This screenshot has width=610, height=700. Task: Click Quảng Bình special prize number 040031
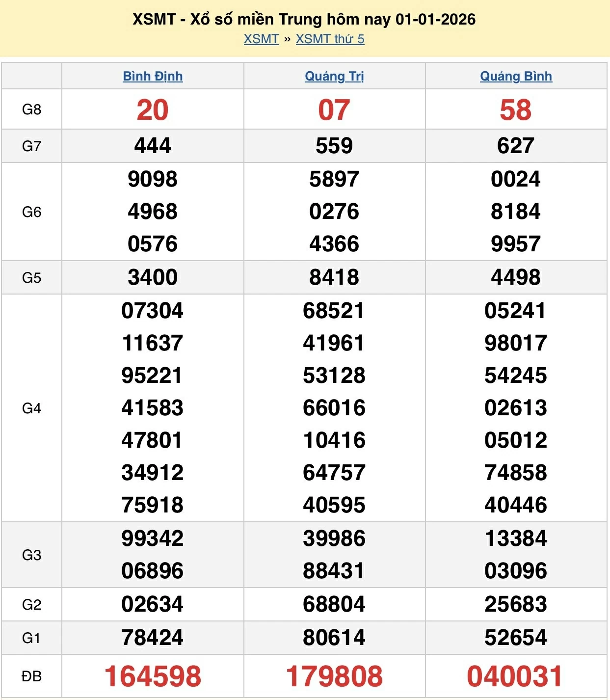[x=515, y=676]
